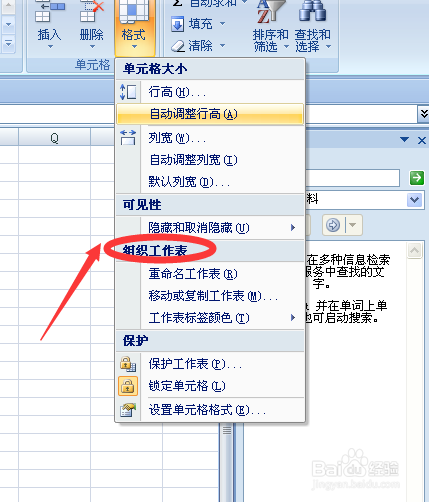Toggle 锁定单元格(L) menu item
The width and height of the screenshot is (429, 502).
(210, 386)
